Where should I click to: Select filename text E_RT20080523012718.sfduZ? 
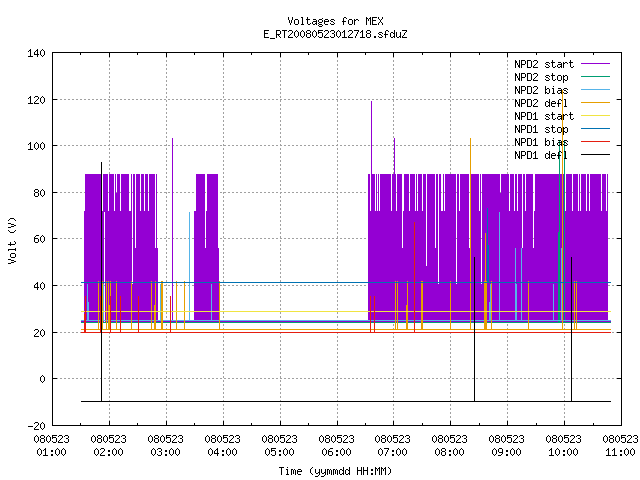point(335,34)
